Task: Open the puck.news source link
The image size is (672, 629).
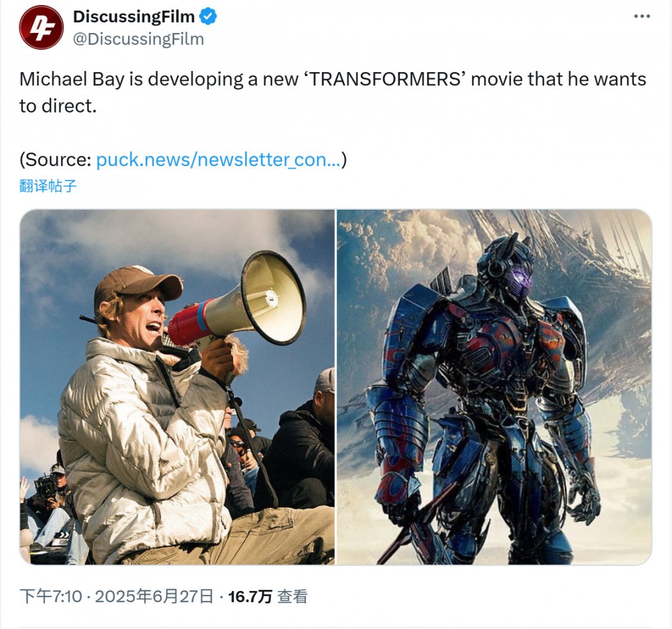Action: tap(218, 160)
